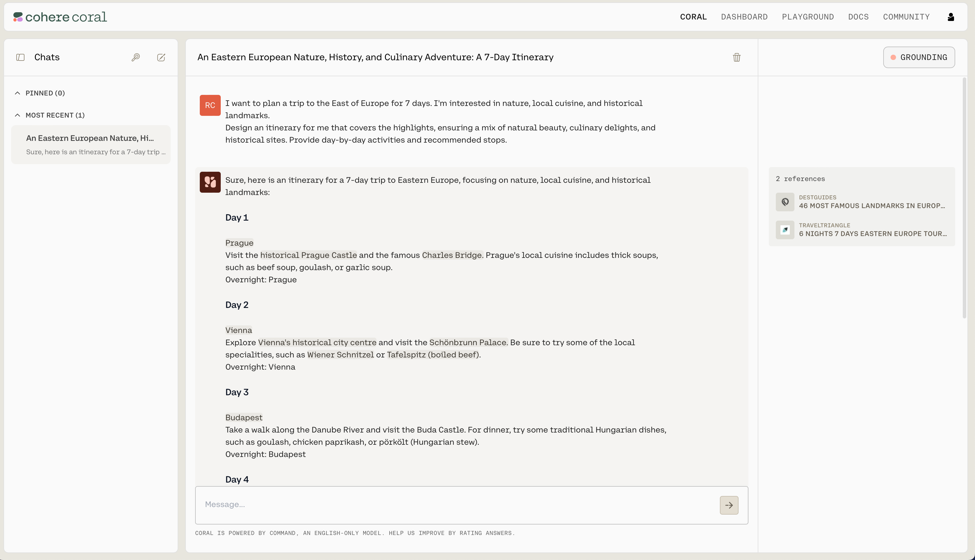Collapse the Pinned (0) section
The width and height of the screenshot is (975, 560).
click(40, 93)
